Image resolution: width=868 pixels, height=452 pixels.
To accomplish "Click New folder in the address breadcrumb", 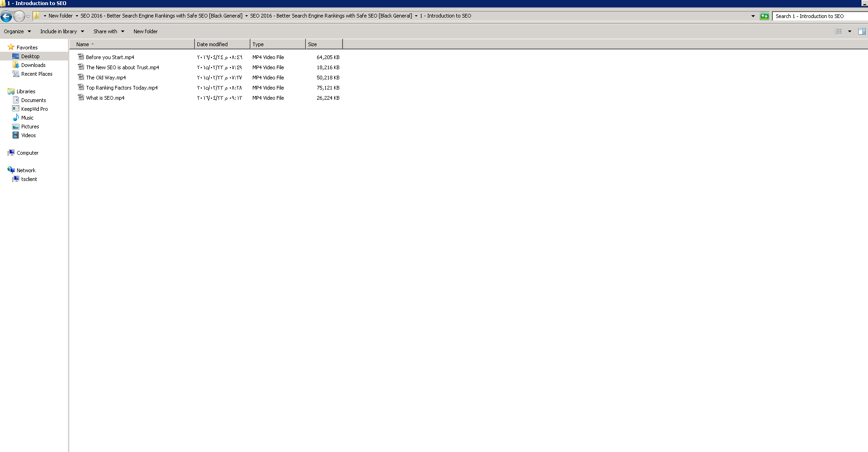I will [x=60, y=16].
